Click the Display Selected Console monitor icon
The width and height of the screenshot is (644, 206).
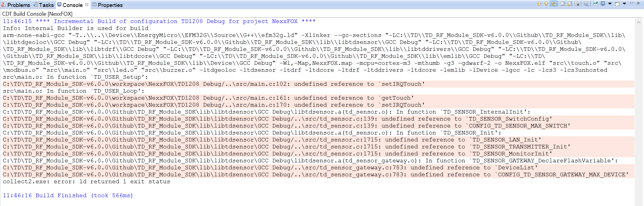[x=603, y=4]
